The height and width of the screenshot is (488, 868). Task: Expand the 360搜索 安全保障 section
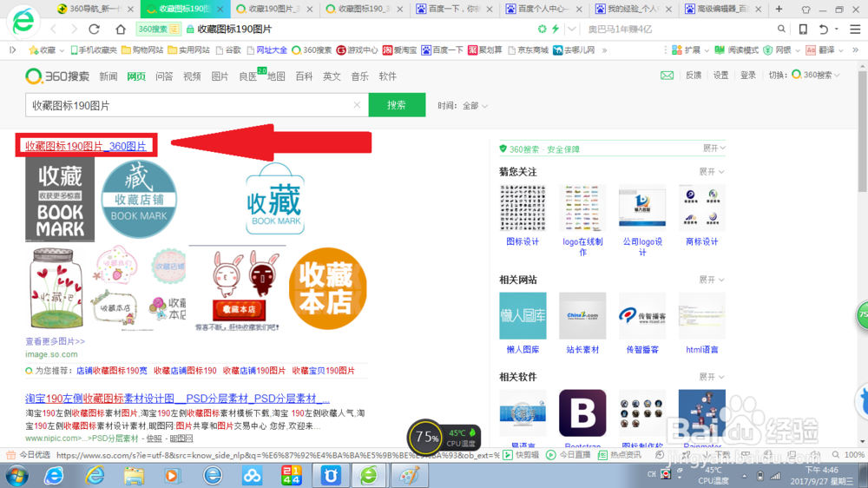point(714,148)
